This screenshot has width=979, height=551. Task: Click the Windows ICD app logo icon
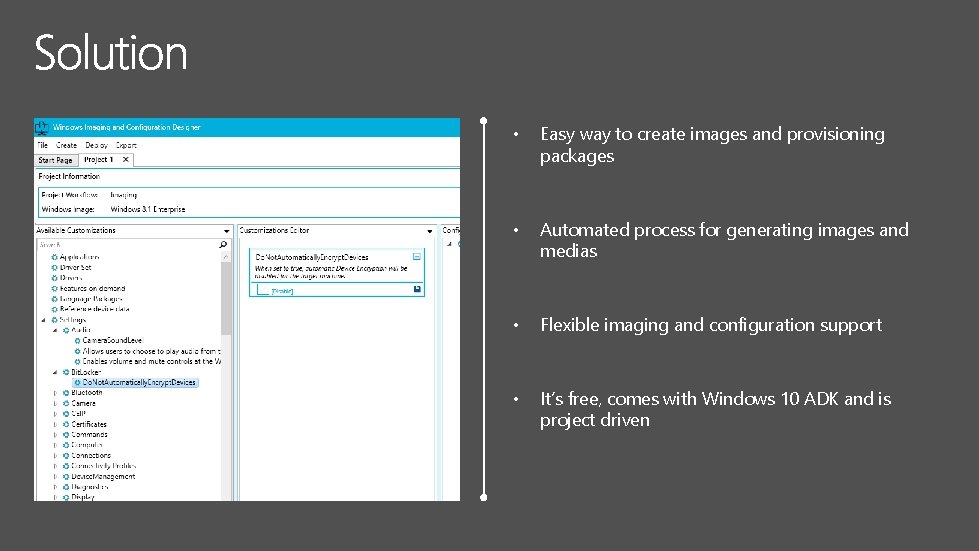click(x=42, y=127)
